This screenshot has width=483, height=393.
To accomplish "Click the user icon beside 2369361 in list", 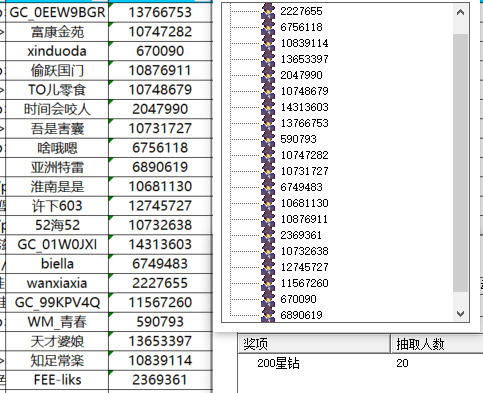I will [268, 235].
